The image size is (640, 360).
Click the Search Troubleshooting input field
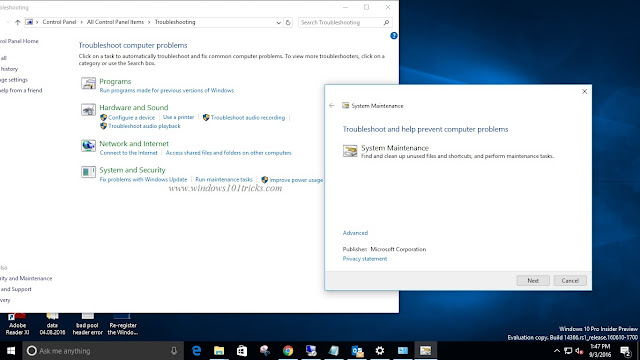tap(340, 22)
